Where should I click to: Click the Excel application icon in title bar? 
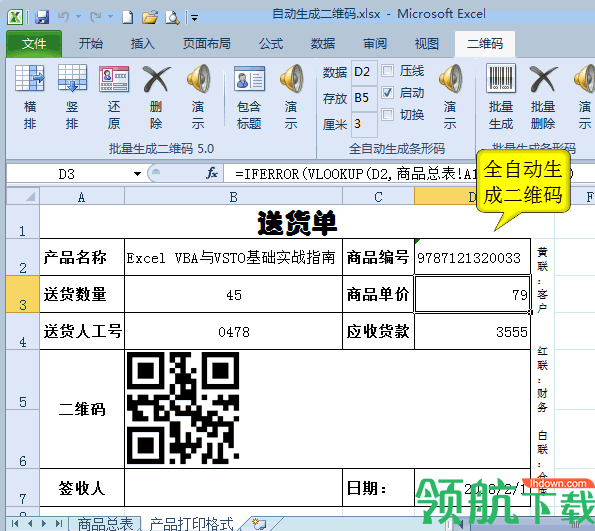(x=15, y=17)
